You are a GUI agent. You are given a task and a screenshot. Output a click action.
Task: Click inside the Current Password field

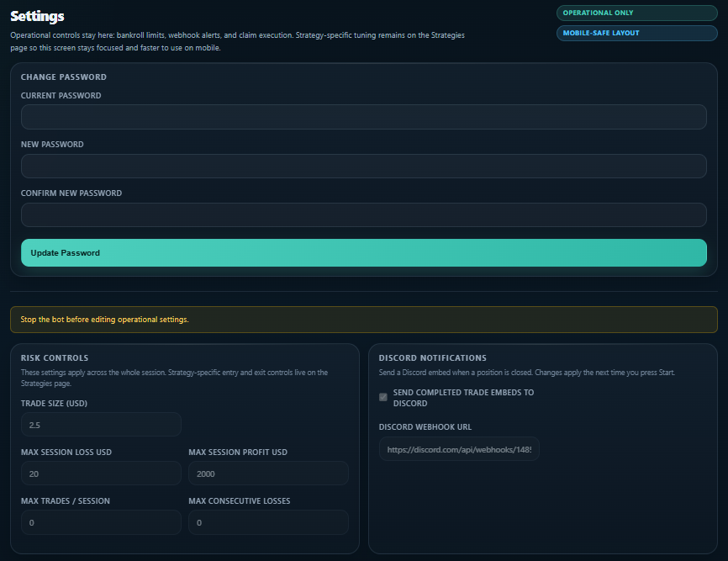pos(363,116)
